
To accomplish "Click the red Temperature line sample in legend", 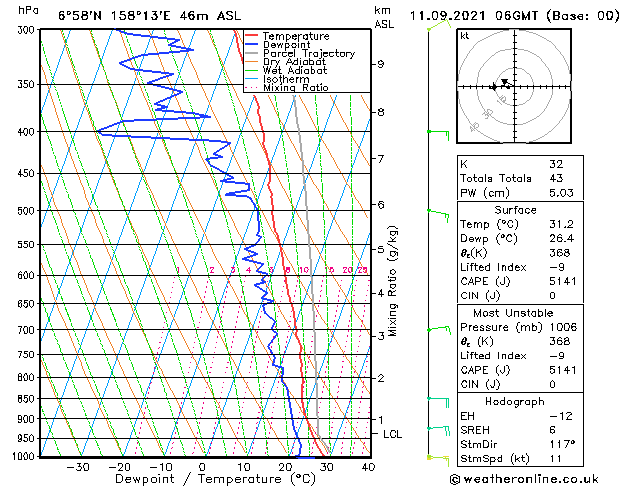I will point(251,36).
